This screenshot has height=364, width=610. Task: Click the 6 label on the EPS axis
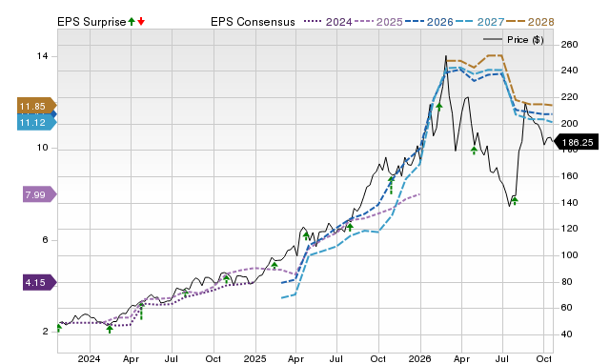pyautogui.click(x=45, y=240)
